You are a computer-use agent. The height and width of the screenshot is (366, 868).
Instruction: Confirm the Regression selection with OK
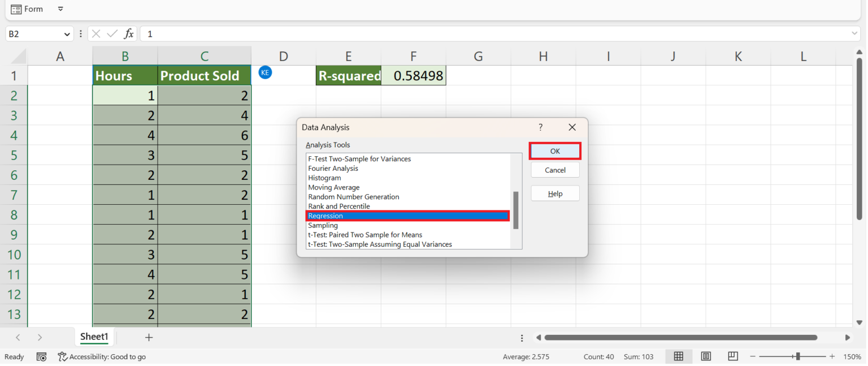[554, 150]
